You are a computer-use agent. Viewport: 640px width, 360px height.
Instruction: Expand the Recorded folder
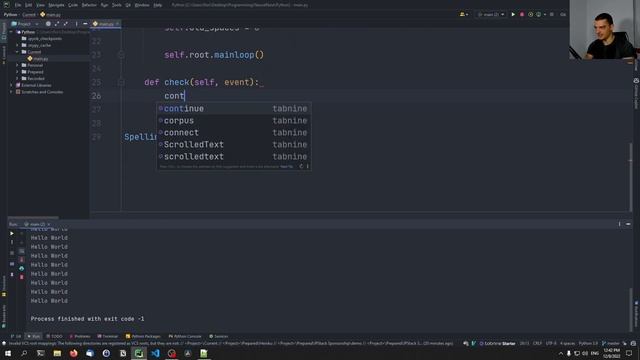point(18,78)
